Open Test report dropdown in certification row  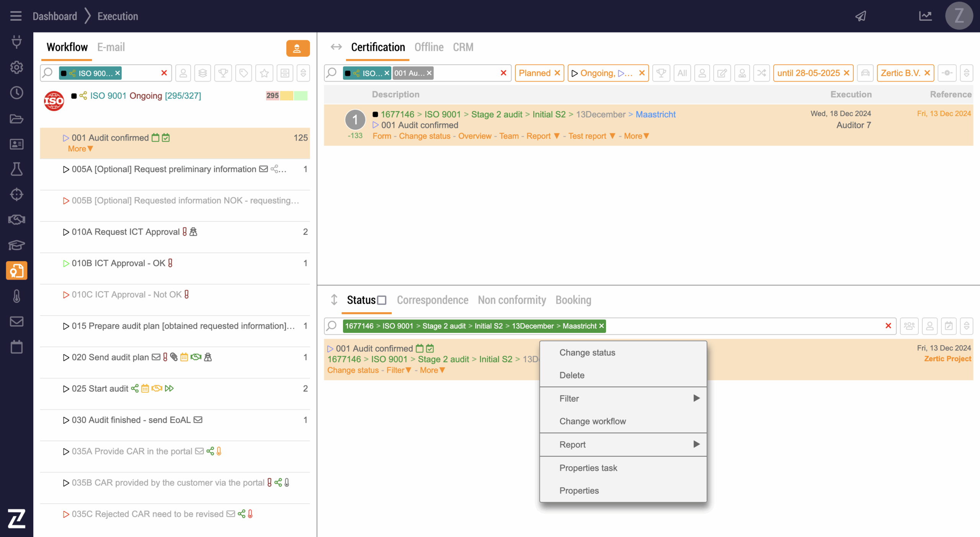(591, 136)
